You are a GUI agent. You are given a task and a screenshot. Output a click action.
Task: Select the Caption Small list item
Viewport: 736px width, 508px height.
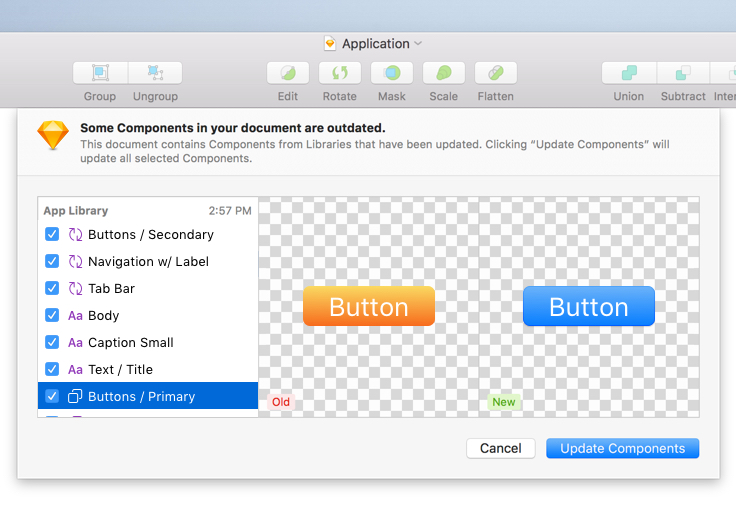click(x=130, y=343)
